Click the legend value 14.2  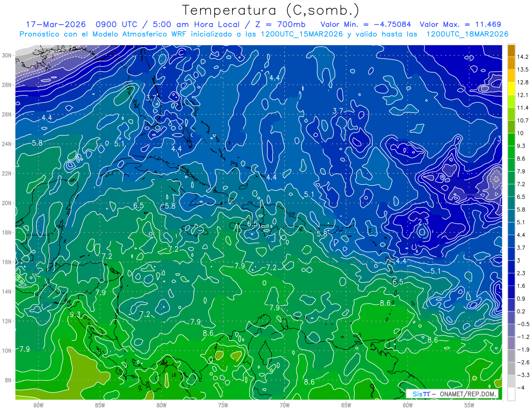(x=523, y=57)
